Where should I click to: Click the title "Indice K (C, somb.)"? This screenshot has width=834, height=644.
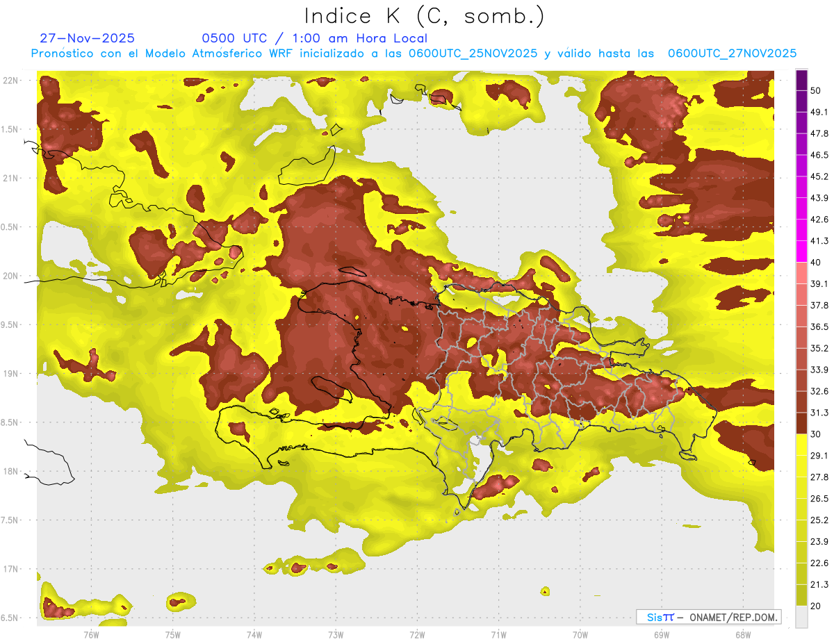coord(424,16)
